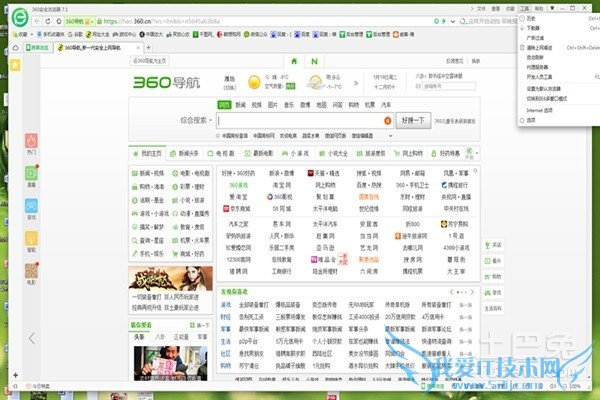Open the blue sidebar app icon
Image resolution: width=600 pixels, height=400 pixels.
click(31, 206)
